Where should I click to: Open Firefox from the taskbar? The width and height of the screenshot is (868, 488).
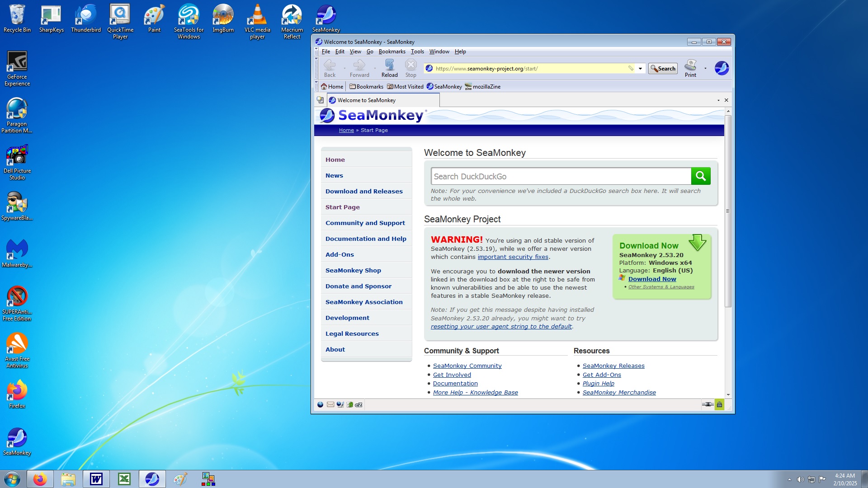point(40,479)
